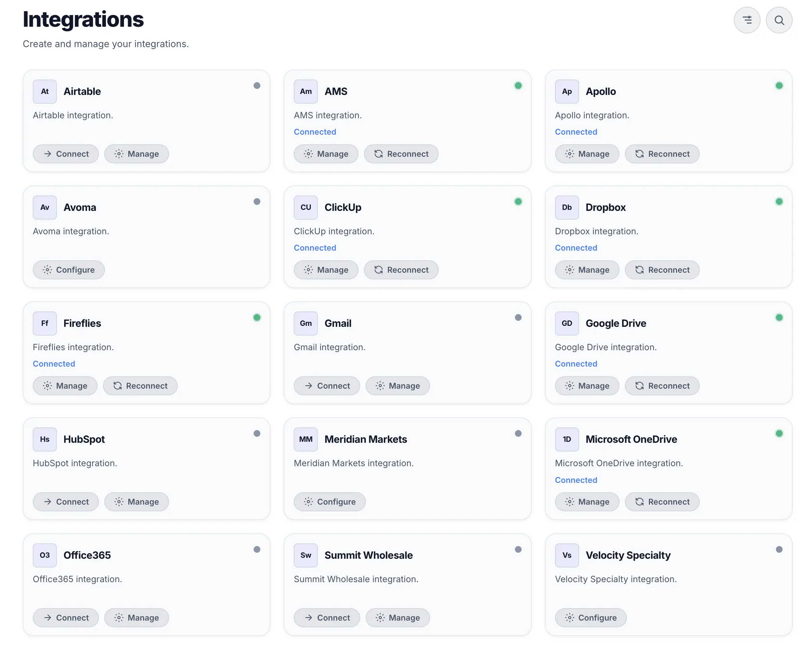This screenshot has height=657, width=812.
Task: Toggle the gray status dot on Airtable
Action: point(257,86)
